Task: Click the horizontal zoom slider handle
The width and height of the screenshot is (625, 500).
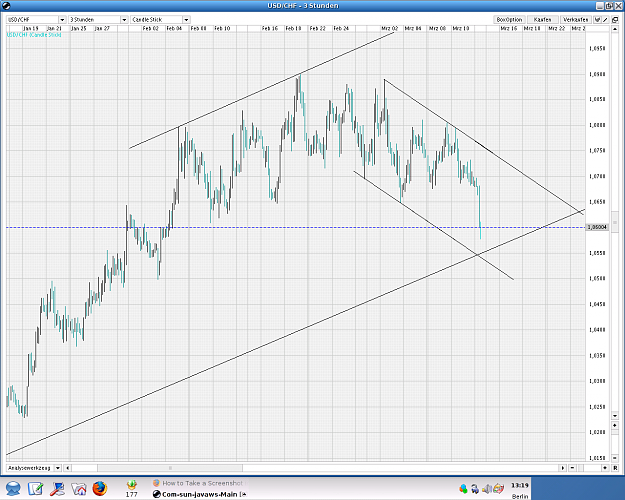Action: (582, 468)
